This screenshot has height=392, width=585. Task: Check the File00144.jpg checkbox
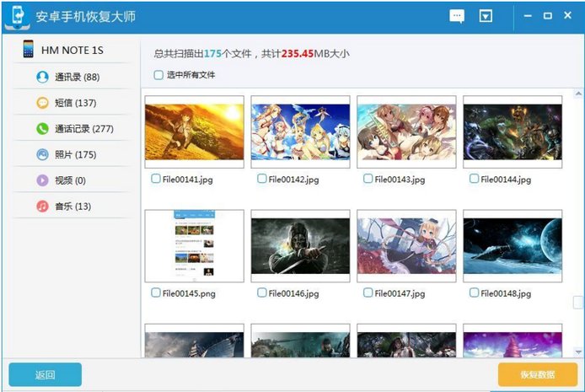474,179
